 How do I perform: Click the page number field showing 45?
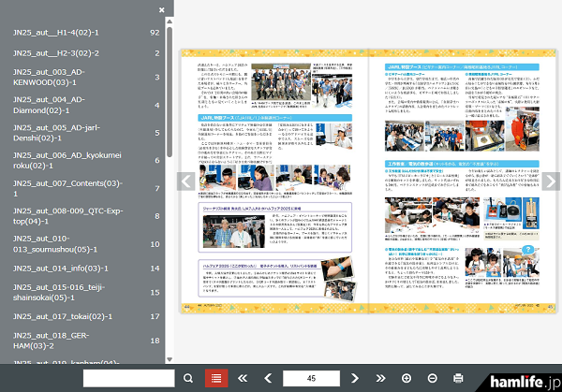[x=311, y=378]
